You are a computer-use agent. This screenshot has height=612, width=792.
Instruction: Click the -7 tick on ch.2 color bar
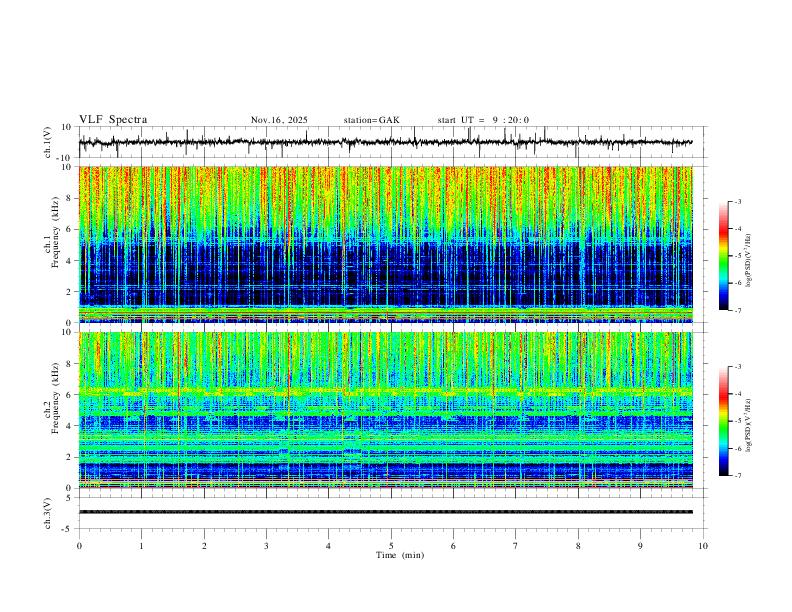point(737,476)
